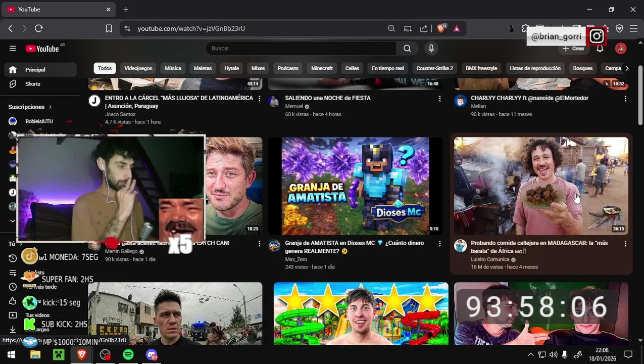This screenshot has height=364, width=644.
Task: Open Windows notification center
Action: tap(628, 355)
